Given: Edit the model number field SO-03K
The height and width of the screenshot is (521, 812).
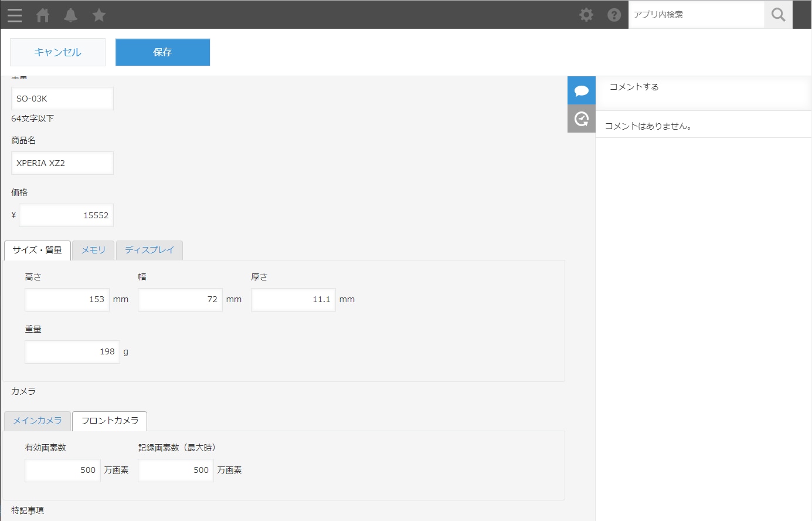Looking at the screenshot, I should [x=62, y=99].
